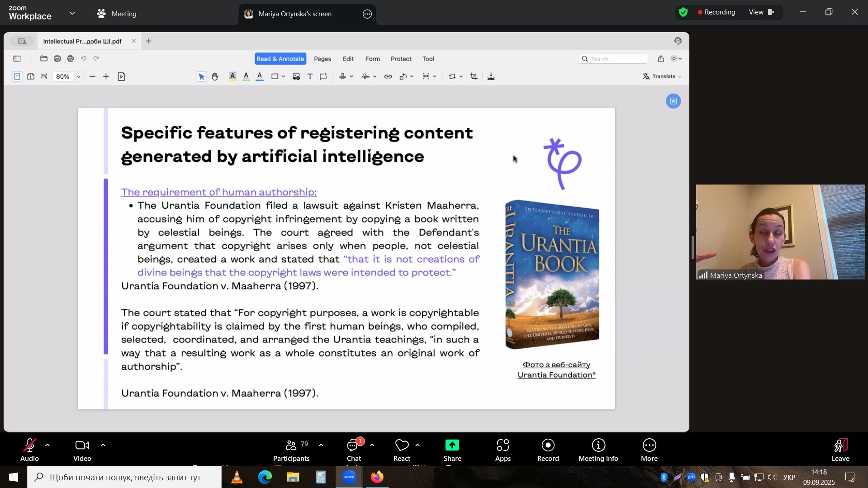The image size is (868, 488).
Task: Open the Apps panel in Zoom
Action: (503, 450)
